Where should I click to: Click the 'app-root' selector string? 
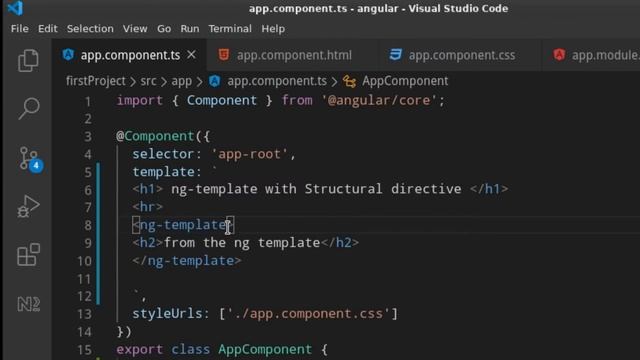point(249,154)
